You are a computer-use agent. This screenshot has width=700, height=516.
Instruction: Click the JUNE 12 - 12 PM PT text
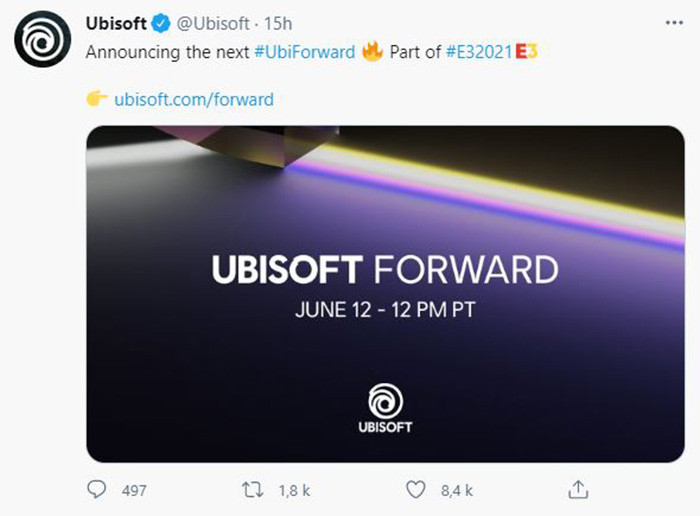tap(385, 310)
